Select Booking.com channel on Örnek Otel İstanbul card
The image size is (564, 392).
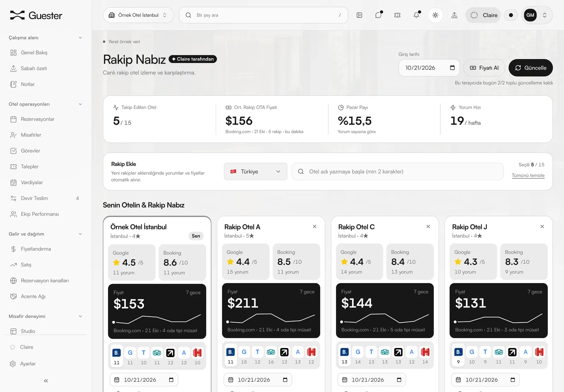(117, 356)
